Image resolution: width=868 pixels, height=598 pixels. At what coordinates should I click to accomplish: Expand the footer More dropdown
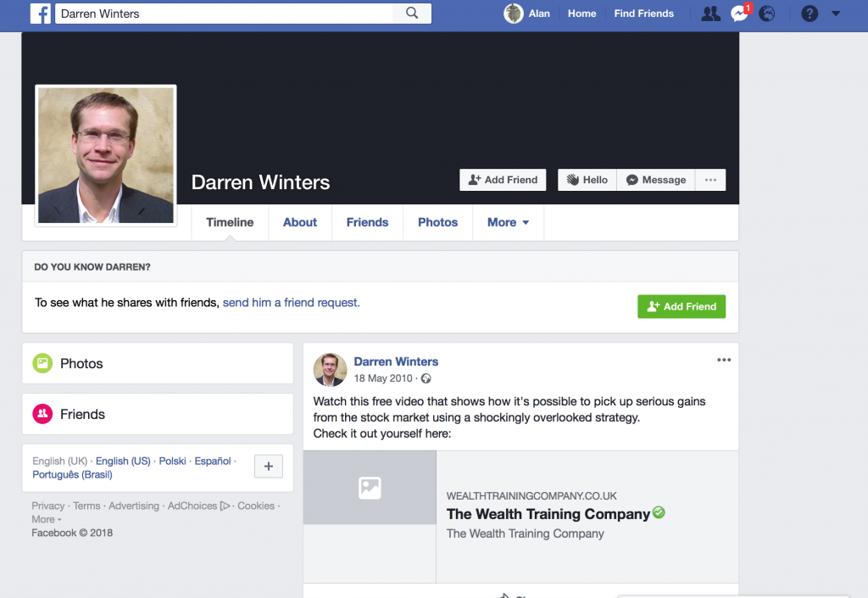(x=47, y=519)
